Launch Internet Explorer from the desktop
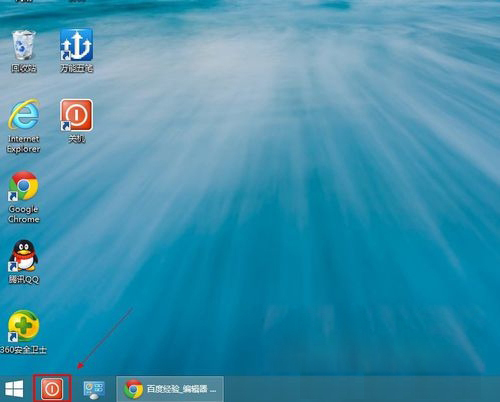 pos(24,114)
